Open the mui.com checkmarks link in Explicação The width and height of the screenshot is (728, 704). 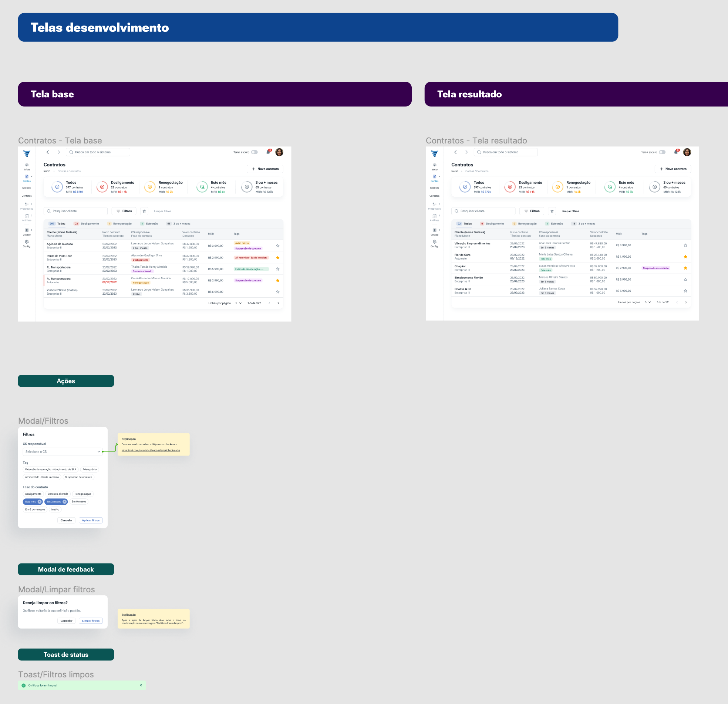[x=151, y=450]
